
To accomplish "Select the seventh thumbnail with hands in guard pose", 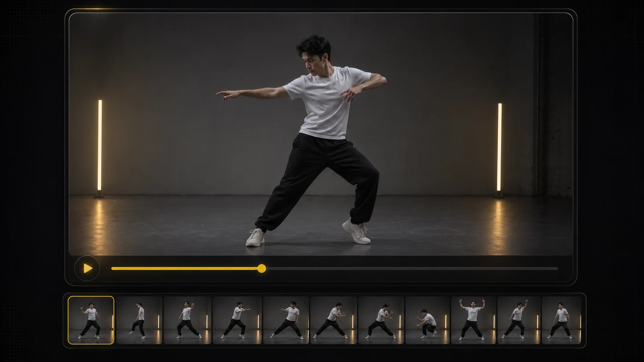I will click(x=381, y=320).
